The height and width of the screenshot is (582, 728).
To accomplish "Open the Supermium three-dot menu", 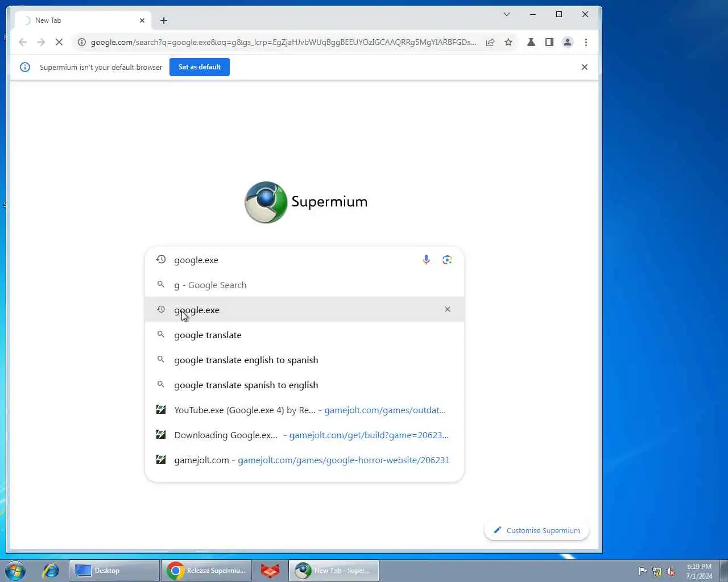I will pyautogui.click(x=586, y=42).
